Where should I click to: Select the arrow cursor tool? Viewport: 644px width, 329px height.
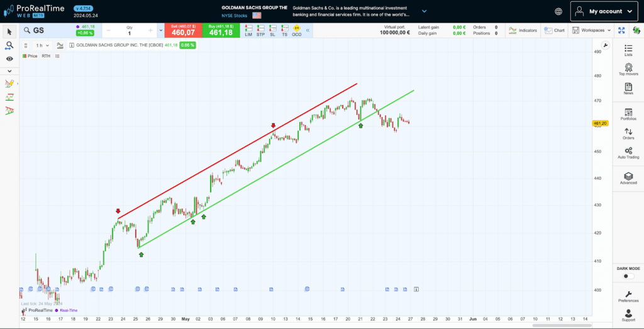[9, 31]
